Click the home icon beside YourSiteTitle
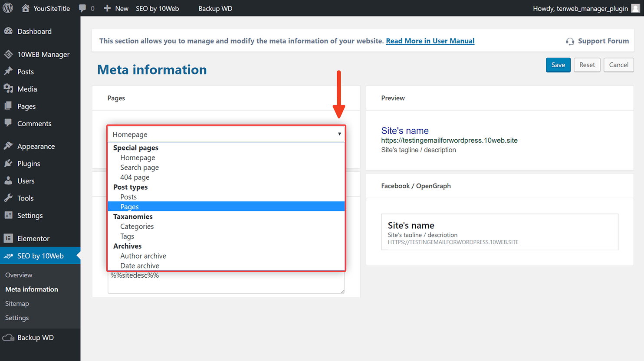Viewport: 644px width, 361px height. [x=26, y=8]
